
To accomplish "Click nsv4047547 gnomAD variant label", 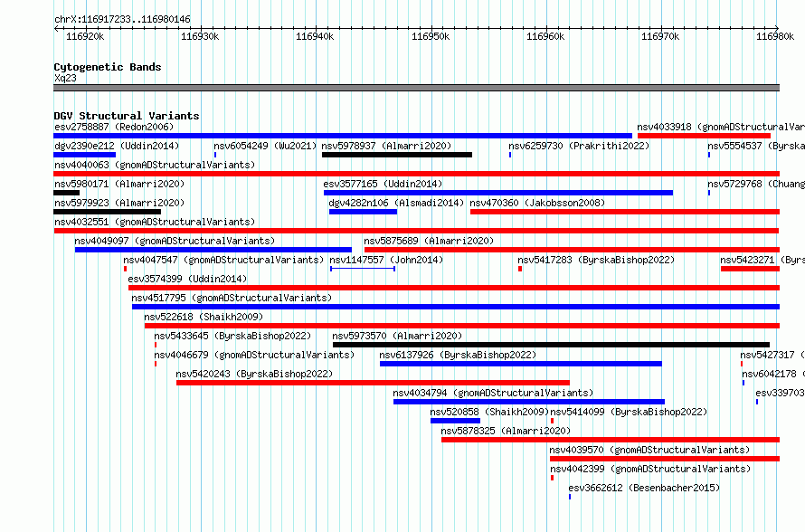I will (x=223, y=260).
